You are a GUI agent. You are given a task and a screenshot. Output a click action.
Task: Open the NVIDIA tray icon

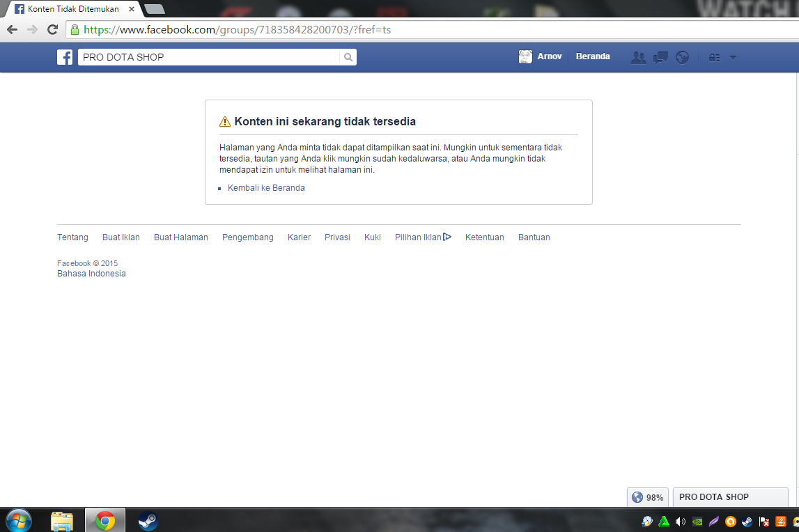697,522
